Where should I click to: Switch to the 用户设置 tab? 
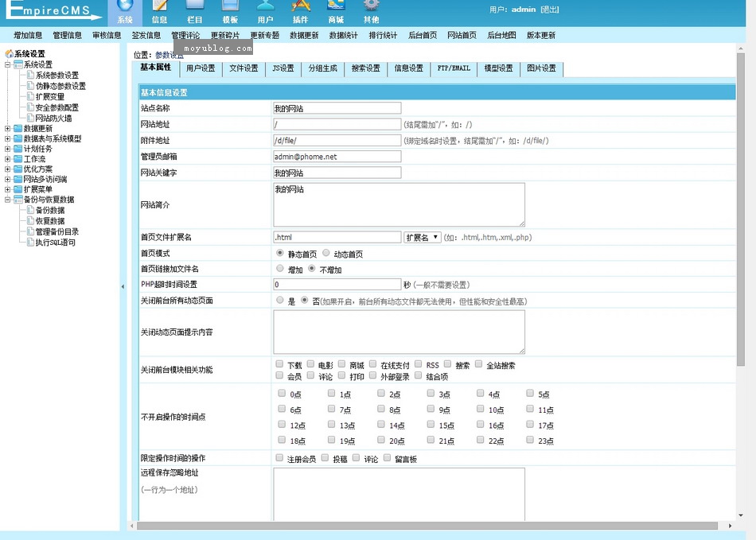point(201,68)
